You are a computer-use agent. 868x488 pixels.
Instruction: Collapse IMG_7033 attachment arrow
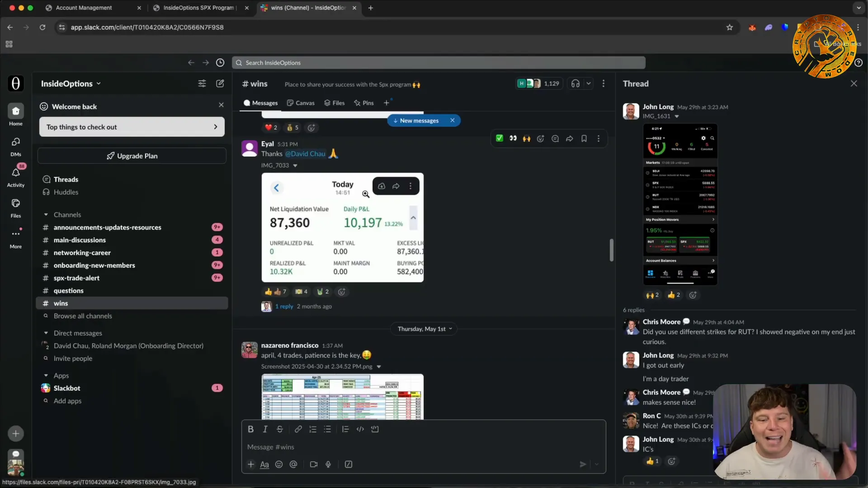click(x=295, y=166)
